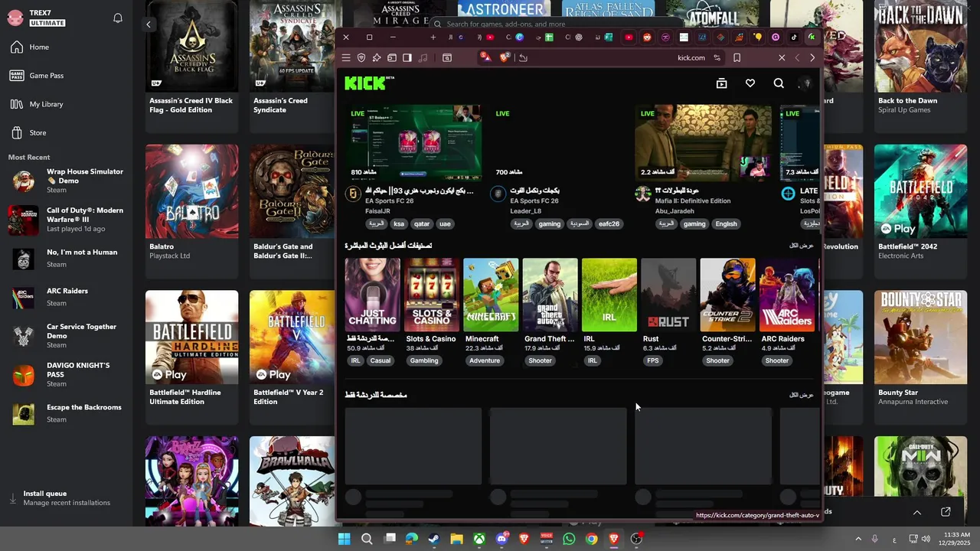Launch Escape the Backrooms from Most Recent
Viewport: 980px width, 551px height.
tap(67, 413)
